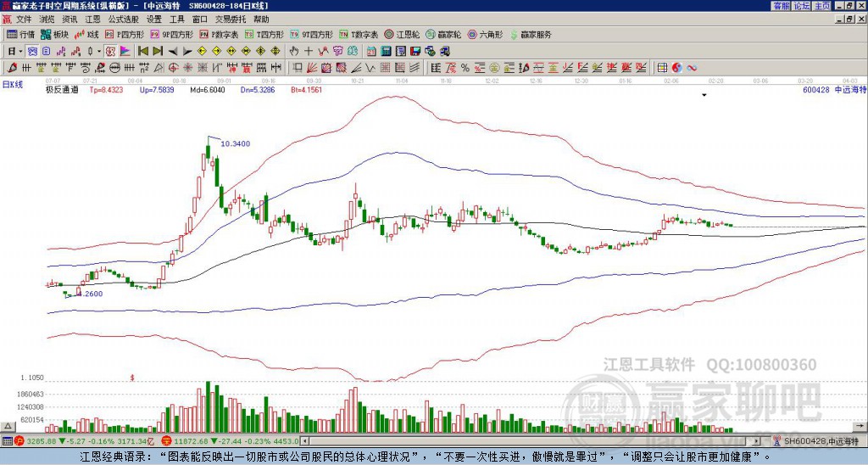Click the red fan lines icon

[312, 68]
